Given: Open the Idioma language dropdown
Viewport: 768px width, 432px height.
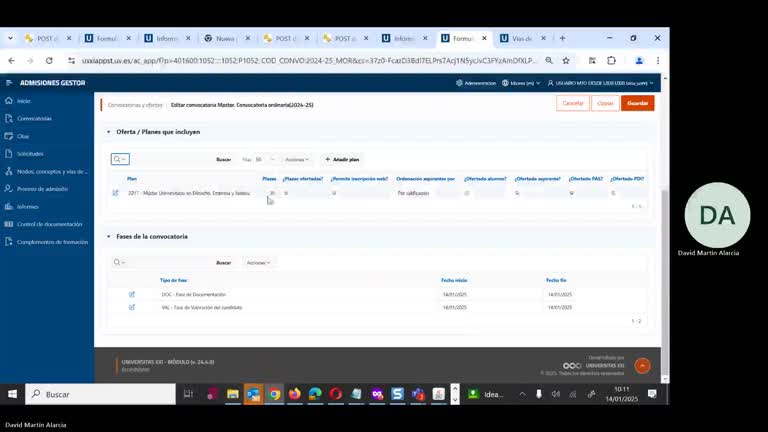Looking at the screenshot, I should tap(521, 83).
